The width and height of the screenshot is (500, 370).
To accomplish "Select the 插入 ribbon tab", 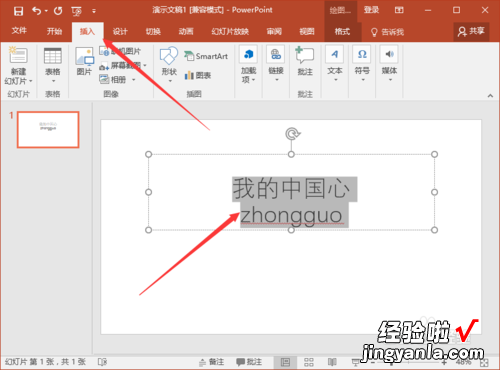I will click(x=87, y=32).
